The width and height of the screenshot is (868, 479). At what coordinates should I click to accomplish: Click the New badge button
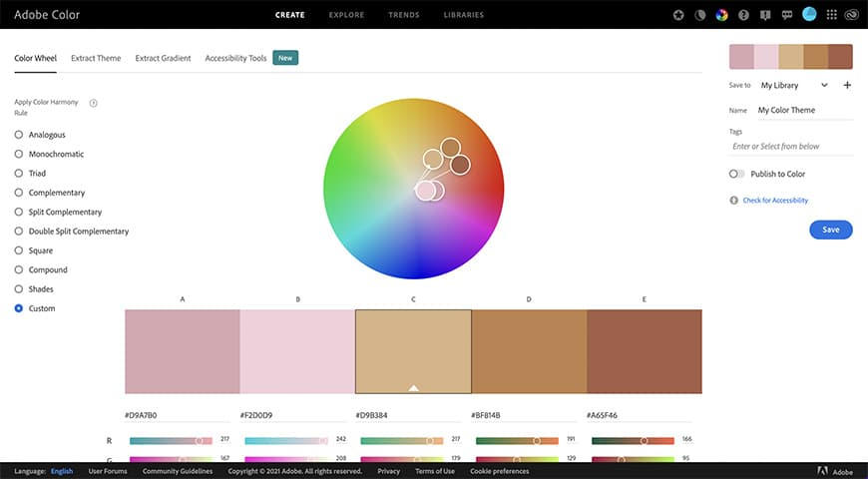tap(285, 58)
